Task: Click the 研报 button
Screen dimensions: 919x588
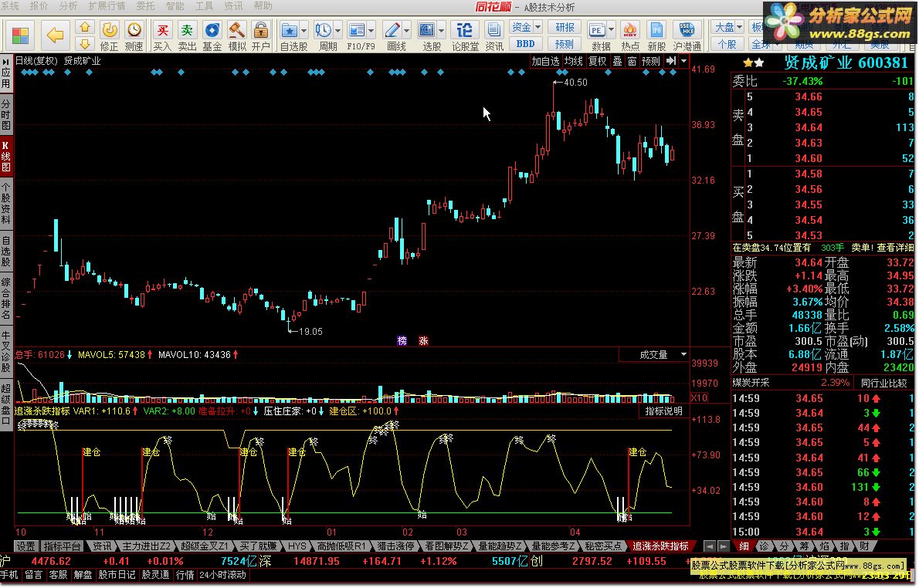Action: [x=565, y=28]
